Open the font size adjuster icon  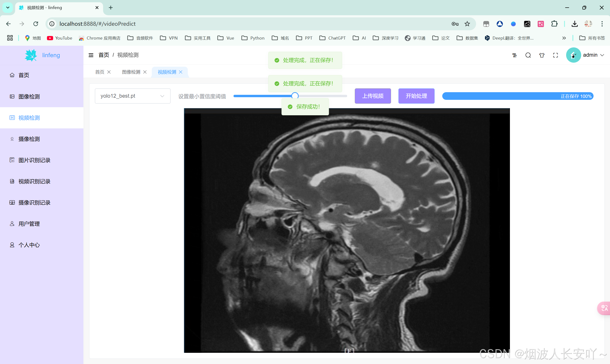click(x=514, y=55)
